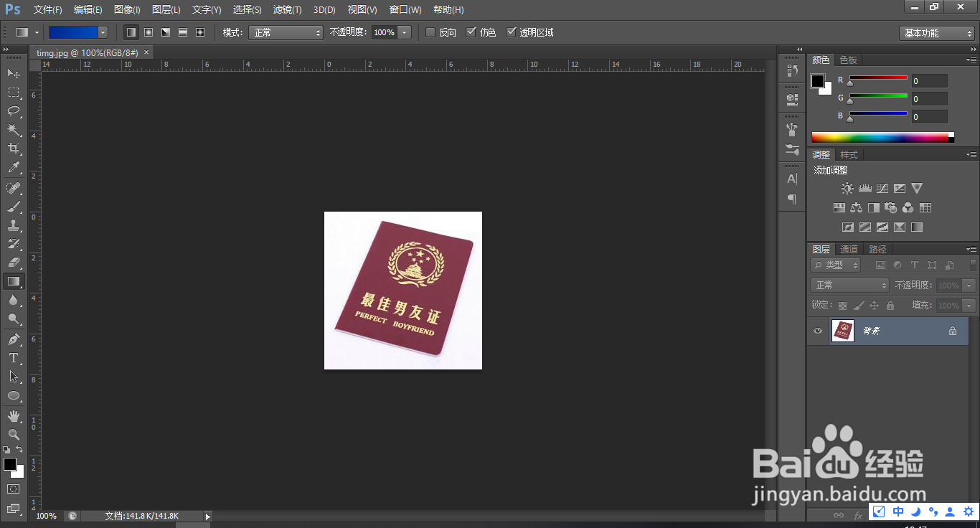Select the Eyedropper tool
This screenshot has width=980, height=528.
point(14,167)
